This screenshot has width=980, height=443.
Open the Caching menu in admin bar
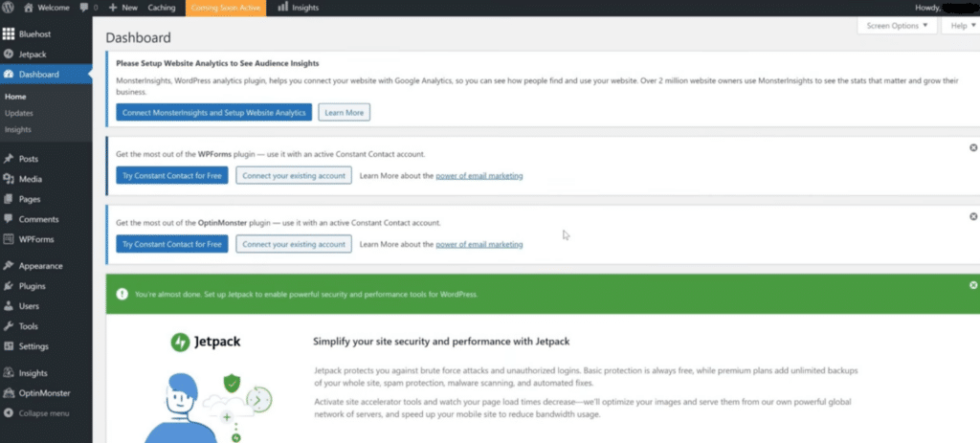click(162, 8)
